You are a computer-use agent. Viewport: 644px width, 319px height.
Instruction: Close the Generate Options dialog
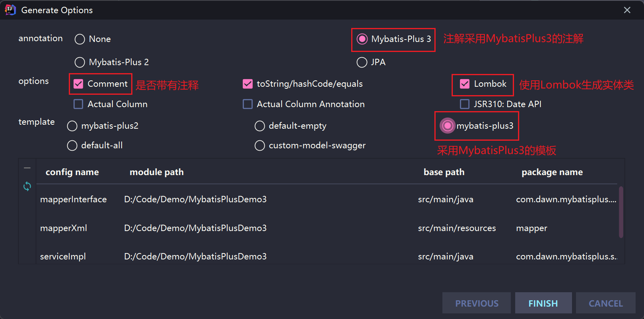click(x=627, y=10)
